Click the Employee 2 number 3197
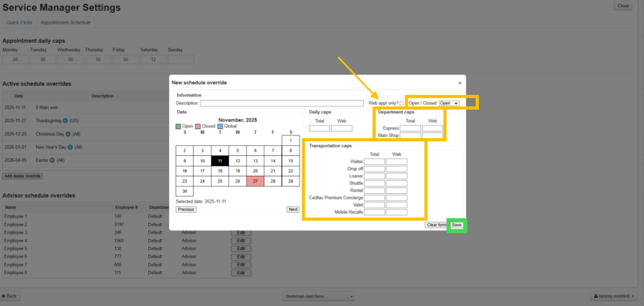Viewport: 644px width, 306px height. tap(119, 224)
